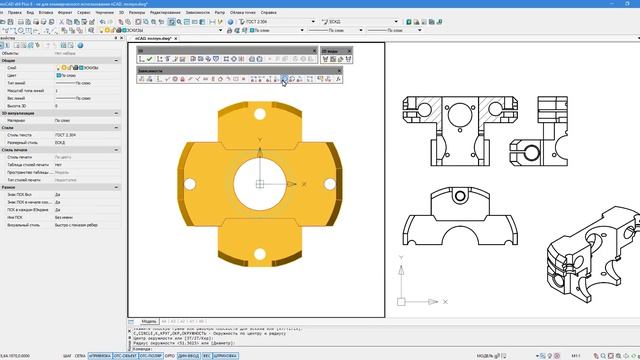The image size is (640, 360).
Task: Select the nCAD_molnya.dwg document tab
Action: pyautogui.click(x=153, y=38)
